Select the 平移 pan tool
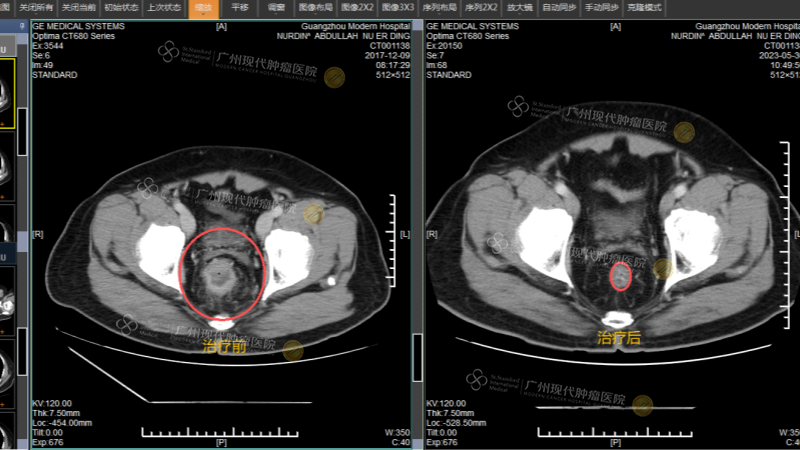Viewport: 800px width, 450px height. coord(240,7)
